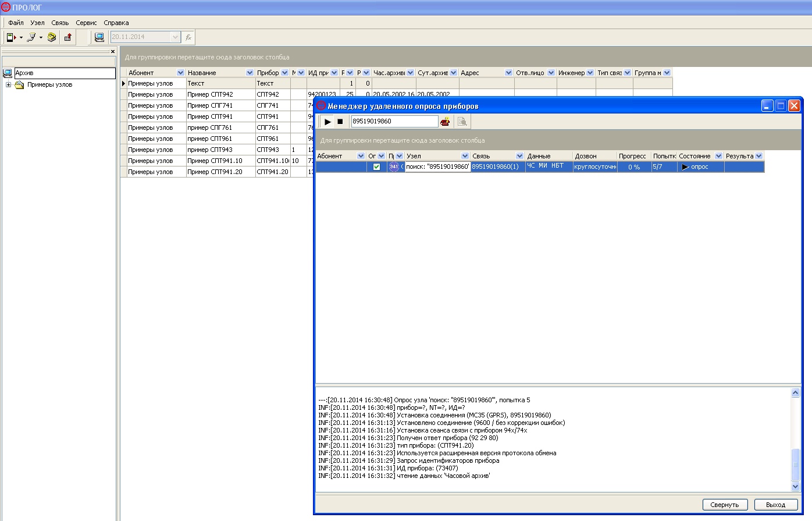Viewport: 812px width, 521px height.
Task: Select the пример СПТ943 row name cell
Action: pyautogui.click(x=220, y=150)
